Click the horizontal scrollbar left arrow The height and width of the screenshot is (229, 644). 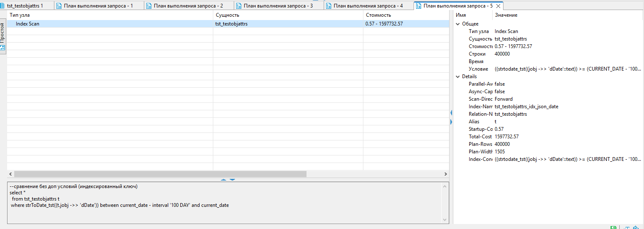click(10, 174)
